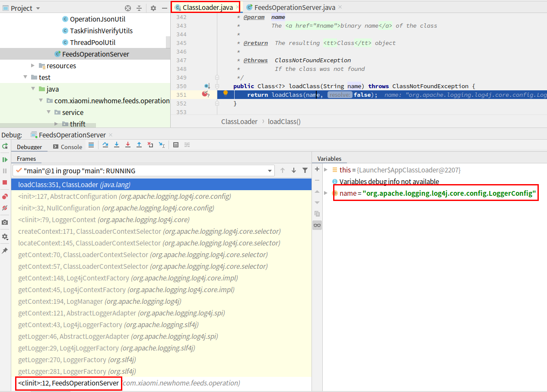
Task: Close the FeedsOperationServer.java editor tab
Action: pos(340,7)
